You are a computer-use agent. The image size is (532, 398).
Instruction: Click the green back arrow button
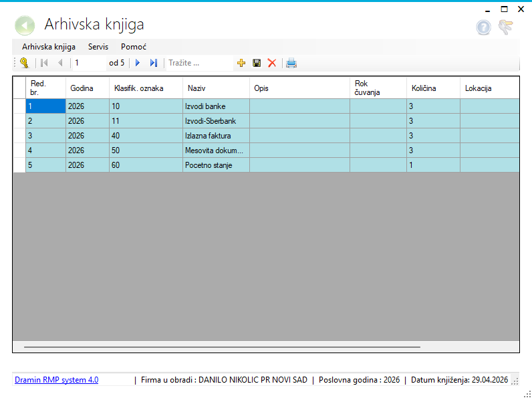tap(25, 26)
